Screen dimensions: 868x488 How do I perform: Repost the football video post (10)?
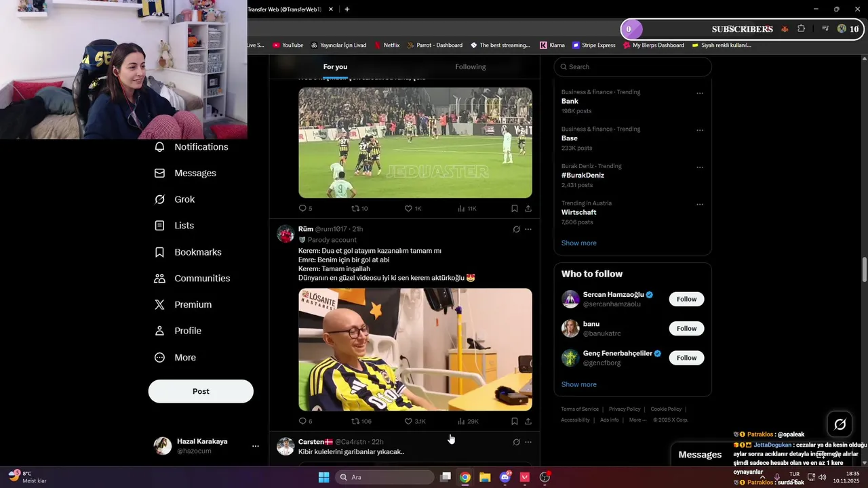[x=359, y=209]
